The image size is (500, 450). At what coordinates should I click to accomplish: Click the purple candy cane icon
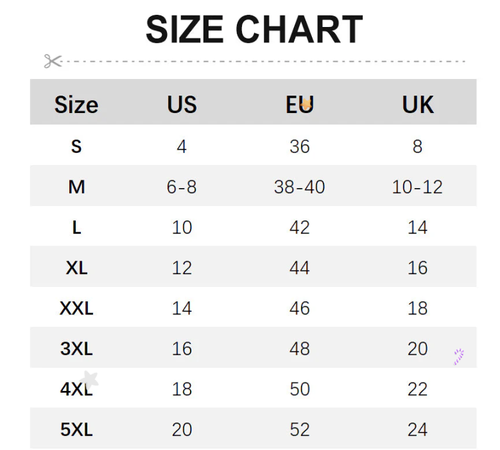[x=459, y=357]
